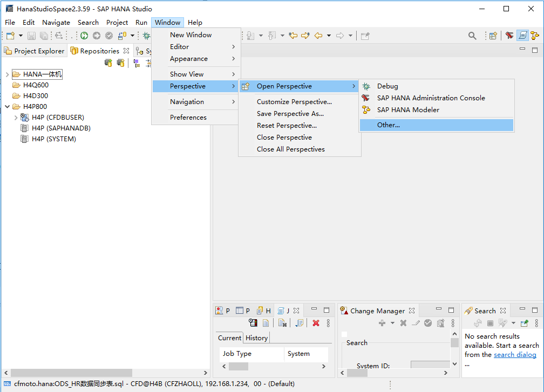Go to last edit location arrow

(293, 36)
